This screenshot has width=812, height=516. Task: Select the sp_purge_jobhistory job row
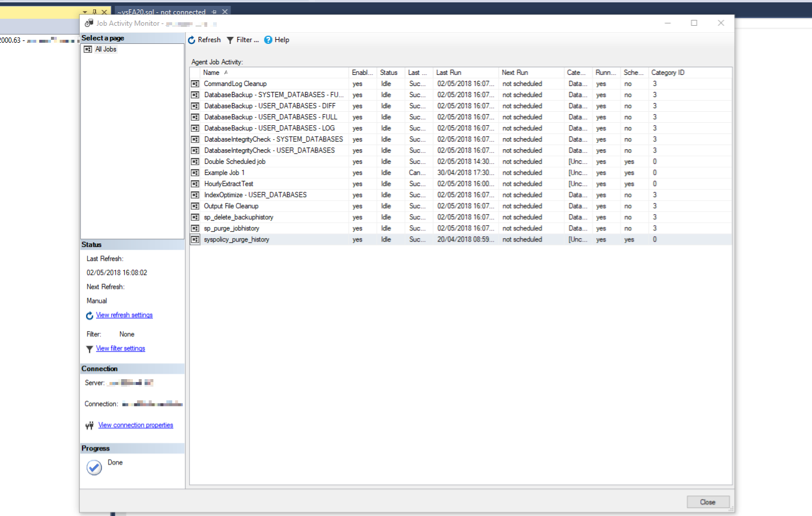click(x=231, y=228)
